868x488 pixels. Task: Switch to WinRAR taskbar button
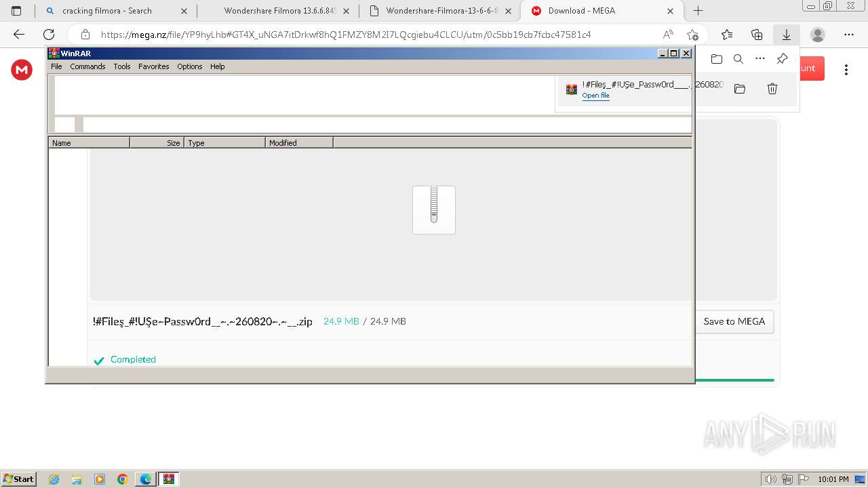169,479
